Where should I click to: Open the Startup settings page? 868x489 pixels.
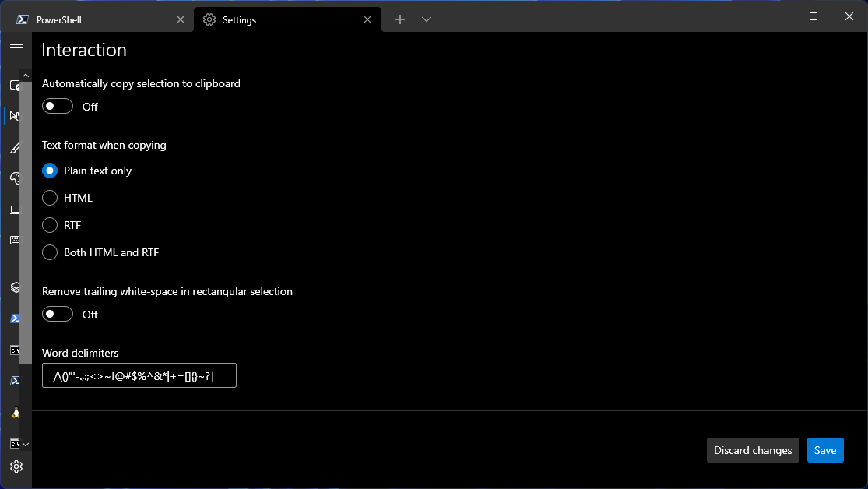pyautogui.click(x=16, y=86)
